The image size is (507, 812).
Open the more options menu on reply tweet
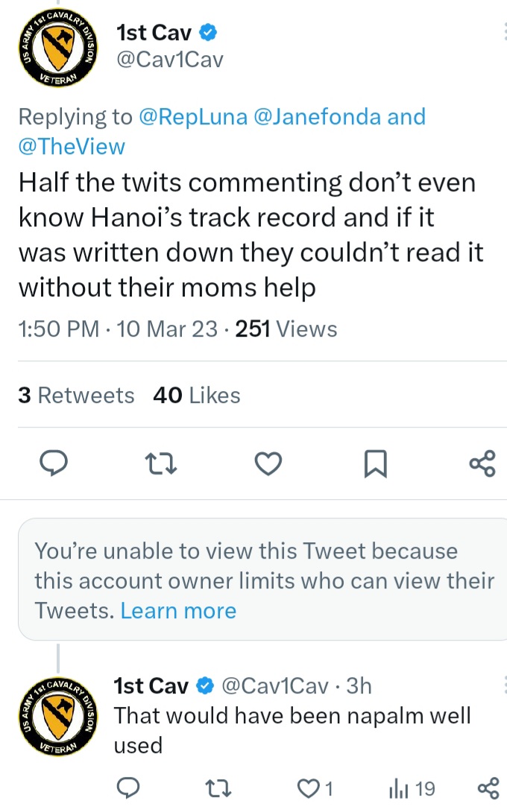coord(504,685)
